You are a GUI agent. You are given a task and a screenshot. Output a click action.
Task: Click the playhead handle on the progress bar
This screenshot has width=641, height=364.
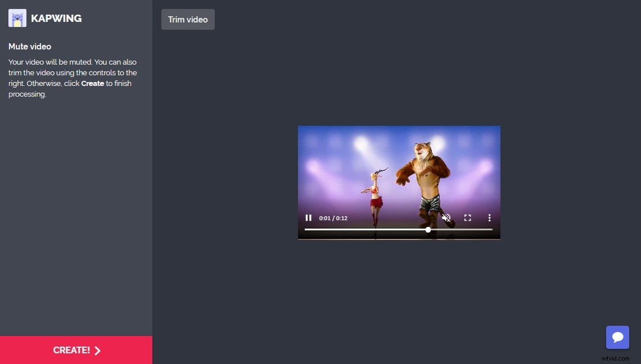(x=428, y=229)
